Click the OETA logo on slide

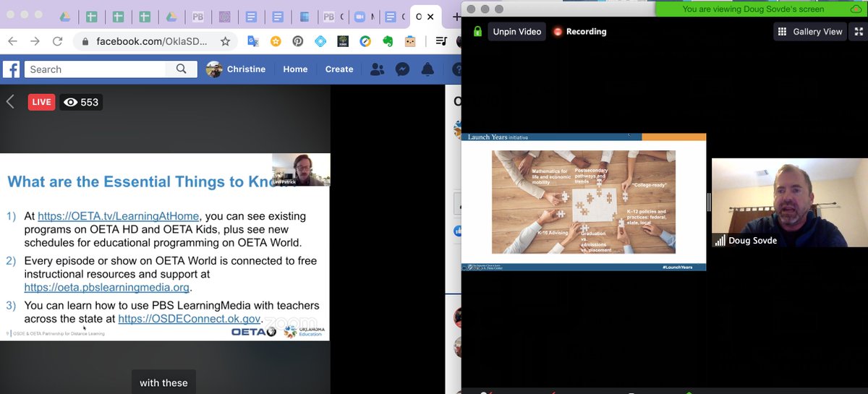click(x=253, y=332)
